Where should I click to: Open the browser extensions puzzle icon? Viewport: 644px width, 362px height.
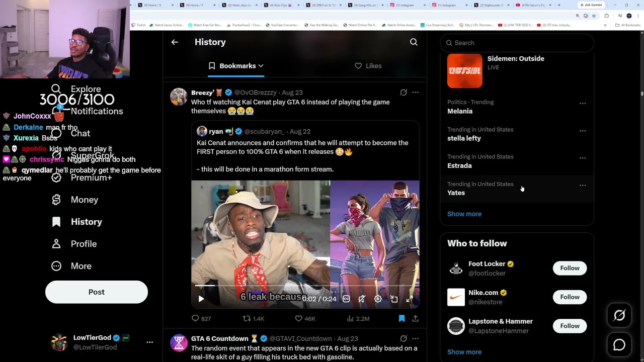coord(607,16)
